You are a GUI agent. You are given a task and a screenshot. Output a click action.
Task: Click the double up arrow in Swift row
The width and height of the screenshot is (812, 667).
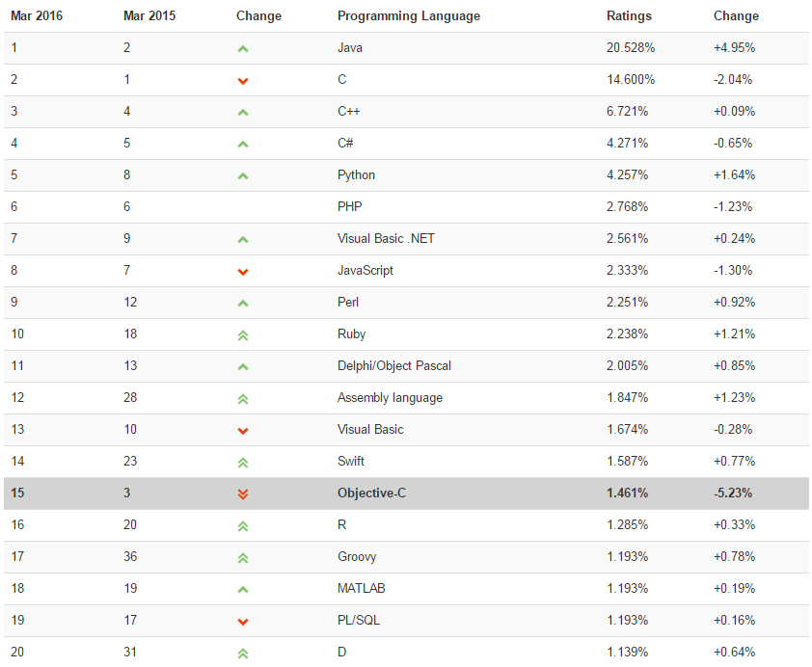coord(243,462)
